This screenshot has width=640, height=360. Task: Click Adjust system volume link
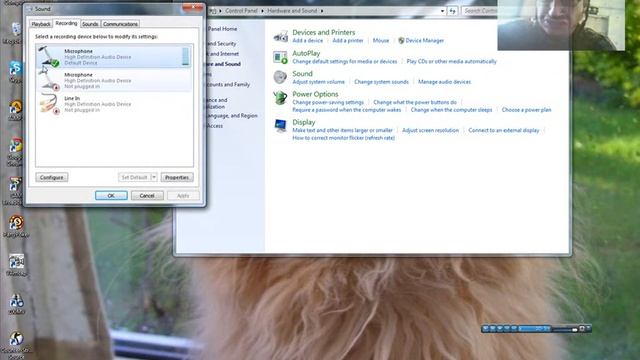coord(318,82)
